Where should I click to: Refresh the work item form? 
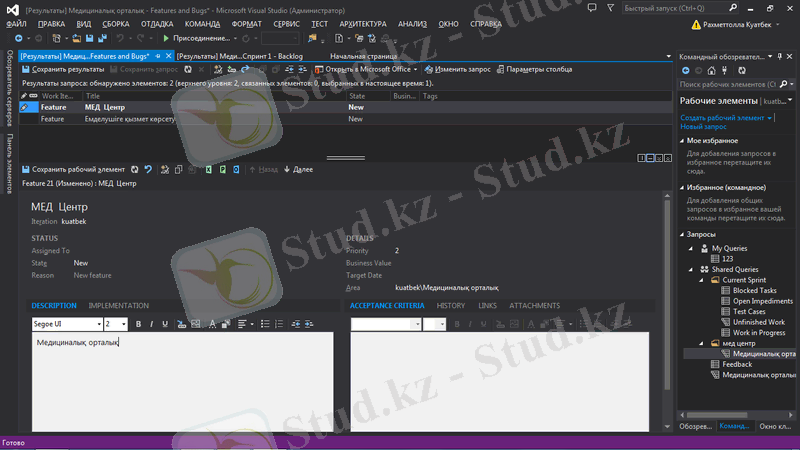click(134, 169)
